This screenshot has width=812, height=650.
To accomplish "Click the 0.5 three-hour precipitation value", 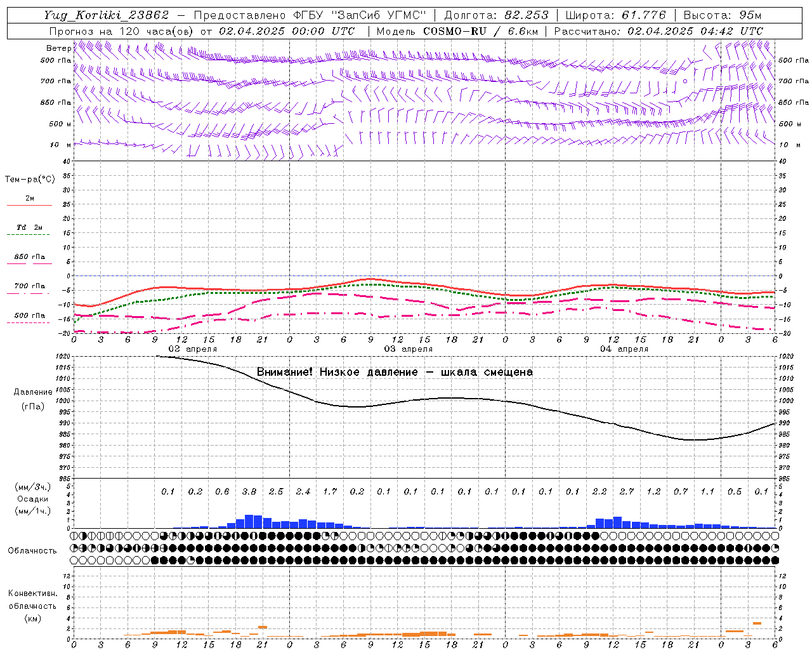I will coord(735,491).
